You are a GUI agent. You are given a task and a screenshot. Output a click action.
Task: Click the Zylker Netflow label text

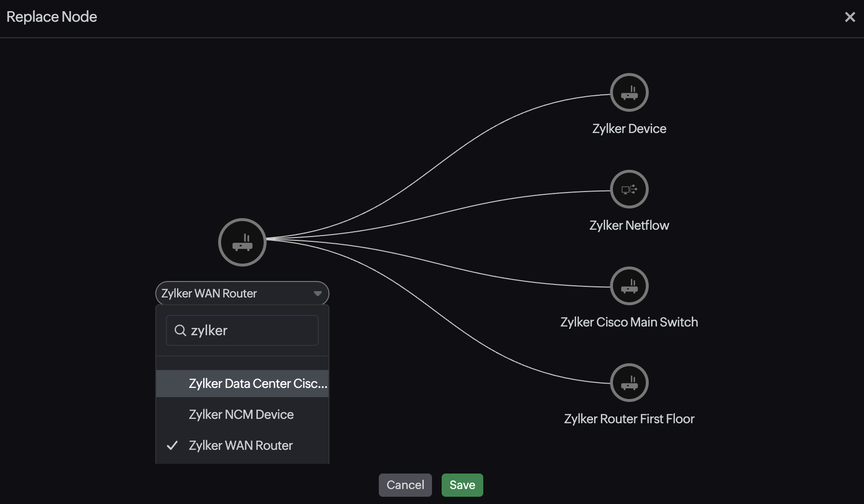629,225
